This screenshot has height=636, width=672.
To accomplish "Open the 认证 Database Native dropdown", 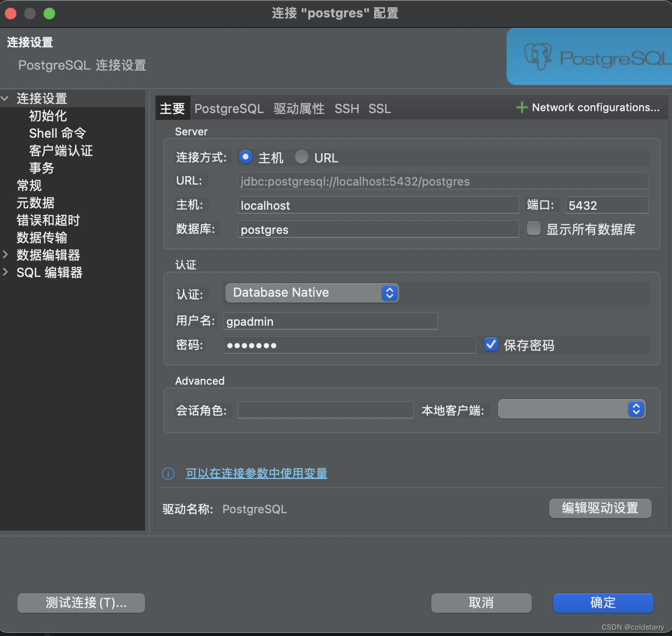I will tap(312, 293).
